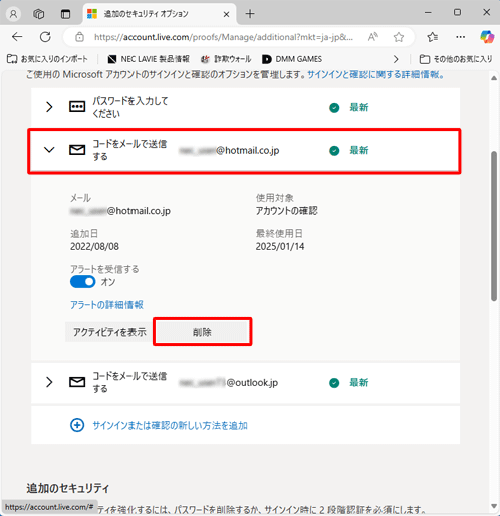The image size is (500, 516).
Task: Click the envelope icon for outlook.jp
Action: pos(77,382)
